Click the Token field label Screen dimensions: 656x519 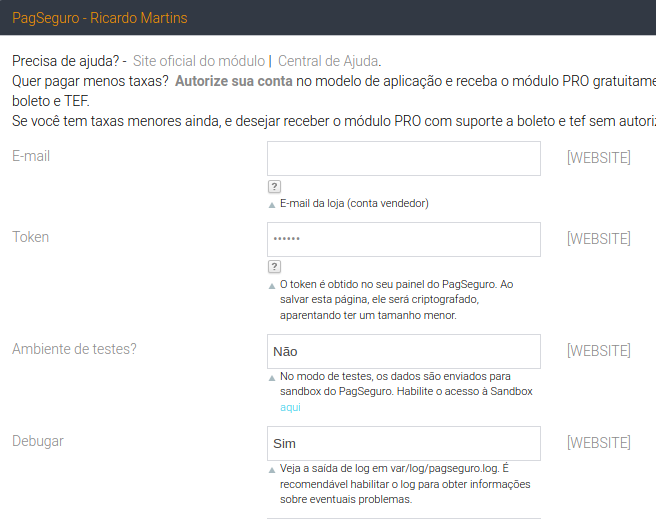[31, 237]
